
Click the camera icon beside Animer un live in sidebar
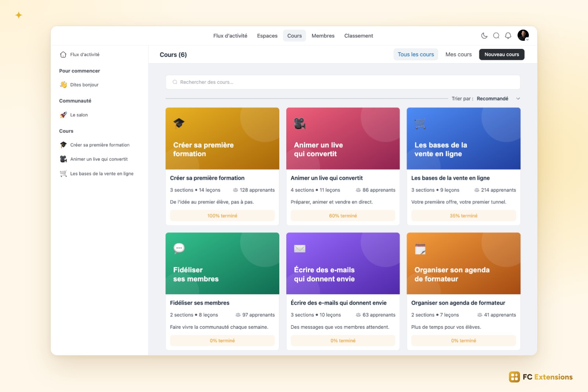click(63, 159)
